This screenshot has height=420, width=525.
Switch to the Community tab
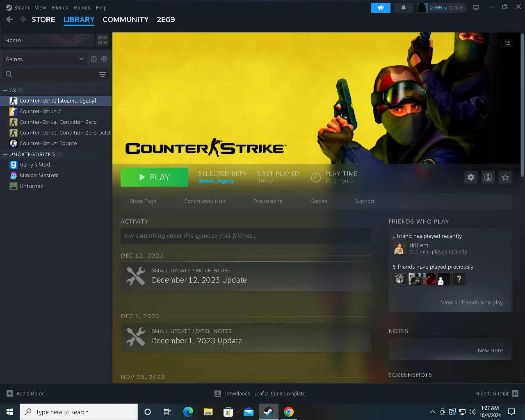[126, 19]
